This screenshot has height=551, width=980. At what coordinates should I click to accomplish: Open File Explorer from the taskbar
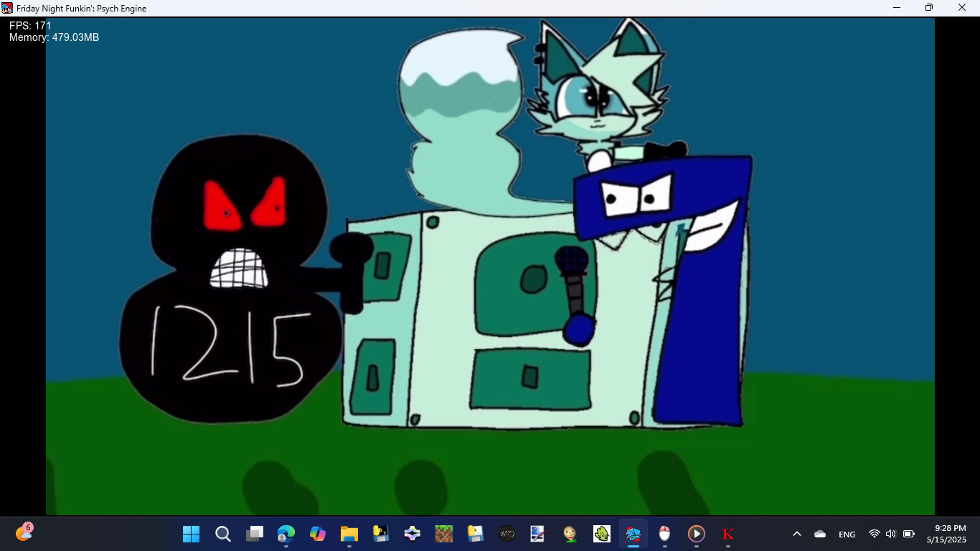coord(349,534)
